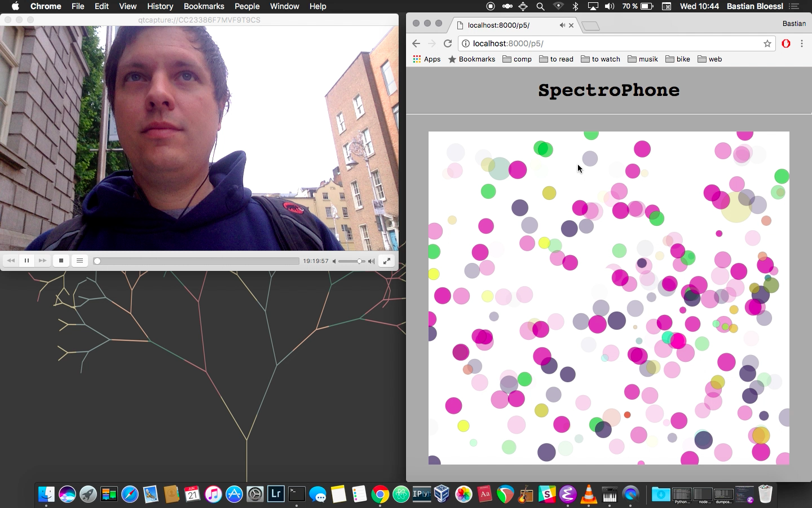This screenshot has height=508, width=812.
Task: Click the Bastian profile button
Action: click(x=794, y=24)
